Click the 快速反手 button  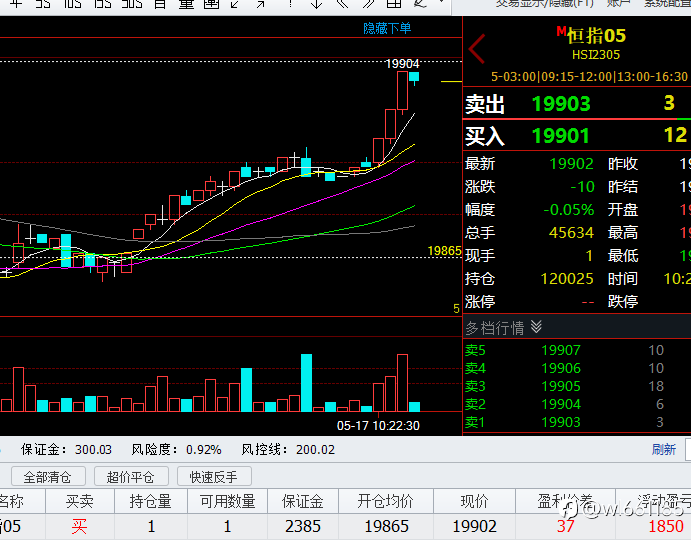[x=214, y=477]
